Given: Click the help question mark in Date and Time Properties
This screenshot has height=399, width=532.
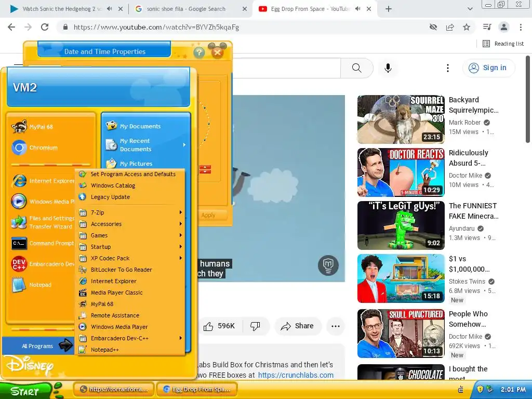Looking at the screenshot, I should pos(199,52).
